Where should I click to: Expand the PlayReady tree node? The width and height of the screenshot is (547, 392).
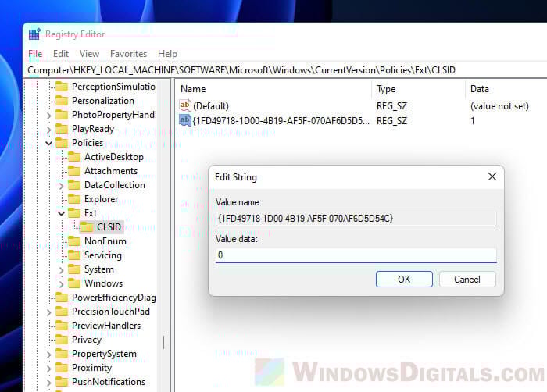point(48,130)
